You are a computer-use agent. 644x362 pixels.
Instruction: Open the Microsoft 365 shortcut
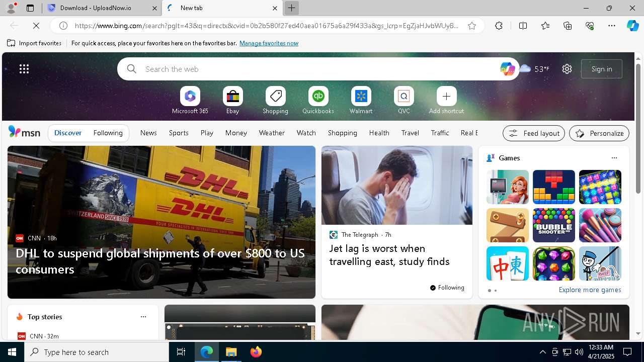(190, 100)
